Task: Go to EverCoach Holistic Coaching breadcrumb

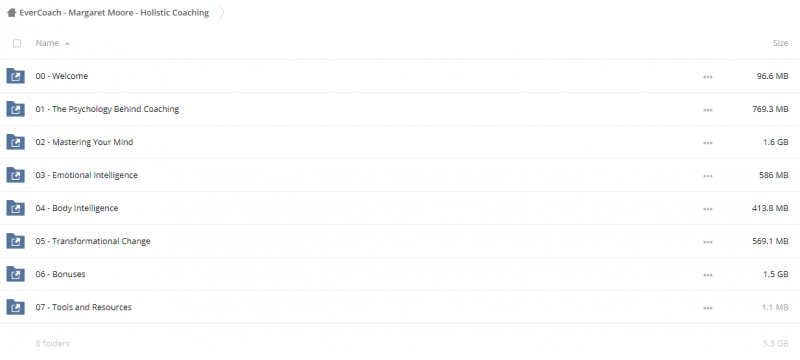Action: pyautogui.click(x=114, y=13)
